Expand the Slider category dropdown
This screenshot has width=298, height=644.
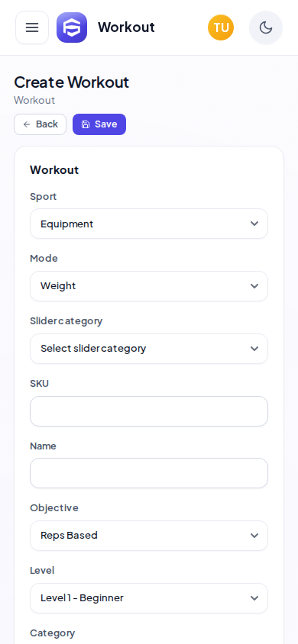(149, 349)
